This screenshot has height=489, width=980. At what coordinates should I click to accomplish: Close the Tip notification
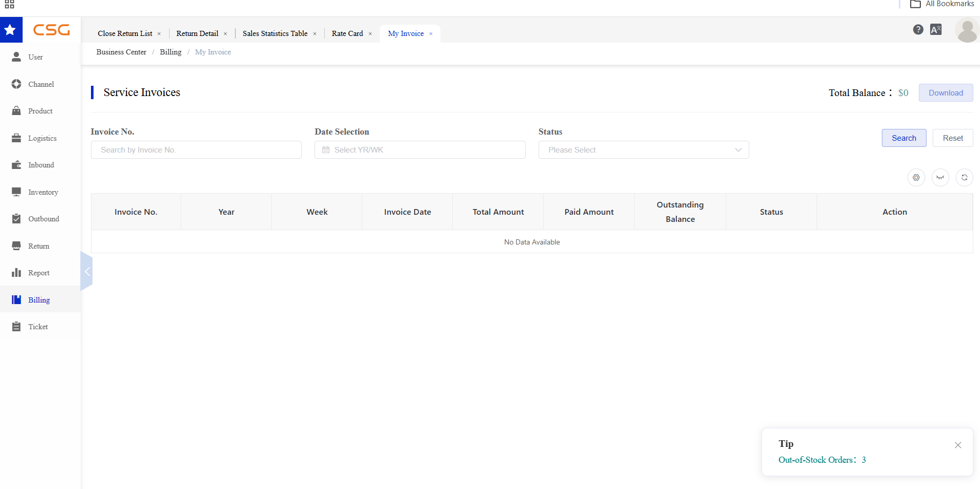click(958, 445)
